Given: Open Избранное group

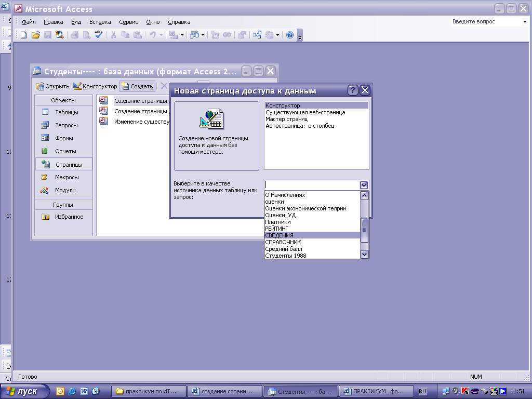Looking at the screenshot, I should pos(64,217).
